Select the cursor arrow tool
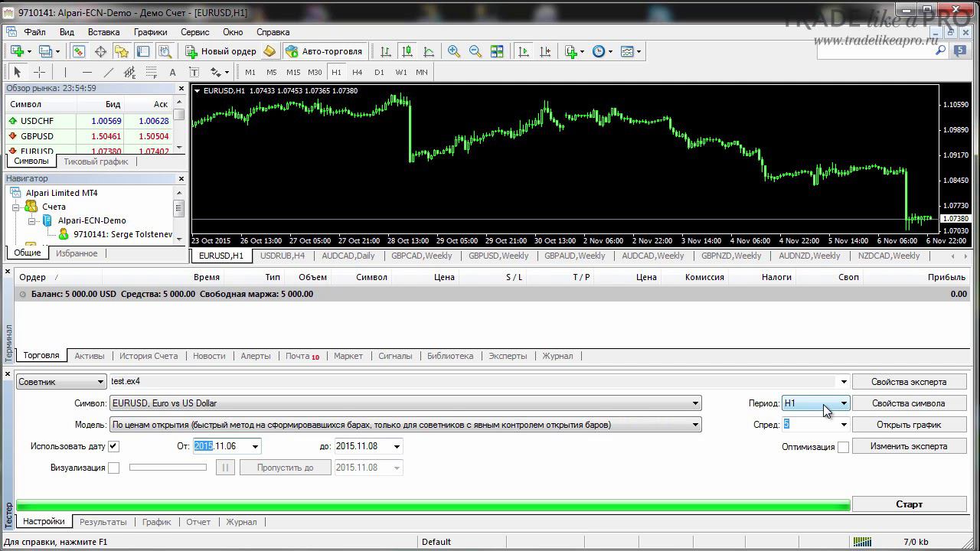 coord(18,72)
